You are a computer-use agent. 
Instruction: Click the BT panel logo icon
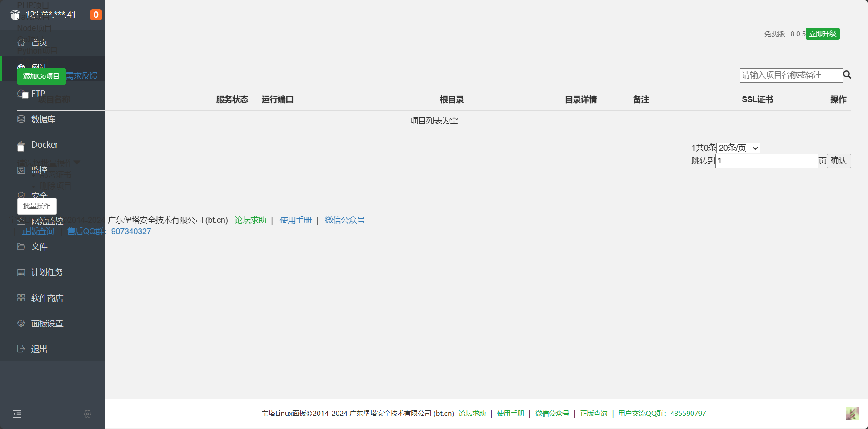[x=15, y=15]
